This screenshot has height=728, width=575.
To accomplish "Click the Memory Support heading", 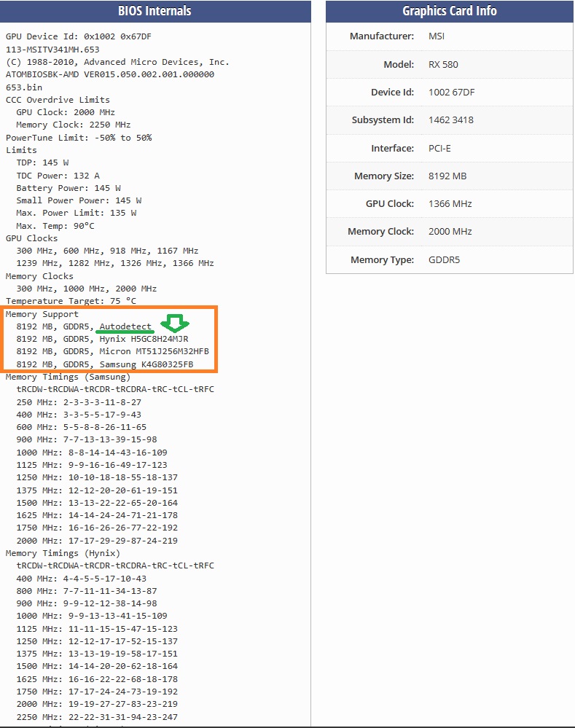I will point(42,314).
